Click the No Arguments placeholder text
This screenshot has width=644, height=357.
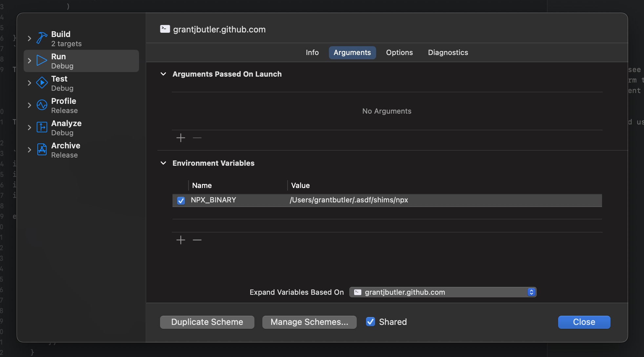coord(387,111)
